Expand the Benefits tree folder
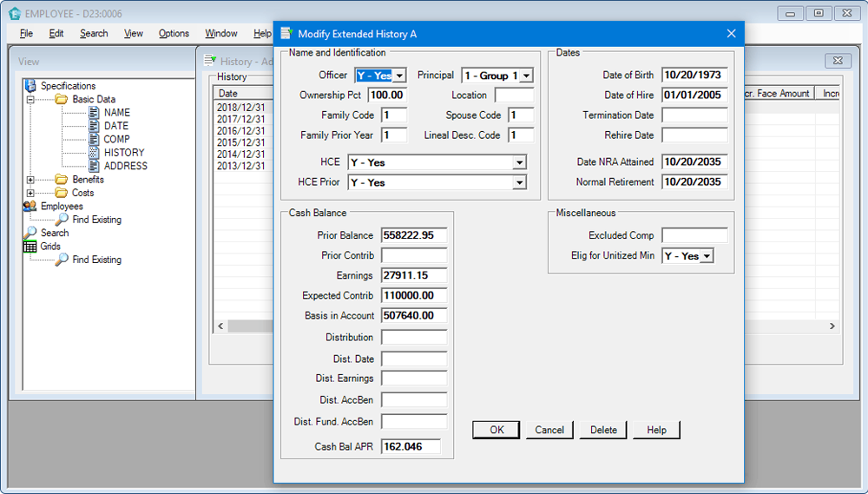Image resolution: width=868 pixels, height=494 pixels. tap(31, 180)
